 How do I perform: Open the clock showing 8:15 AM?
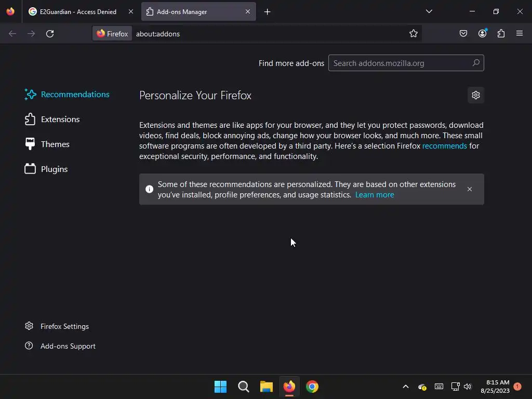(x=495, y=387)
